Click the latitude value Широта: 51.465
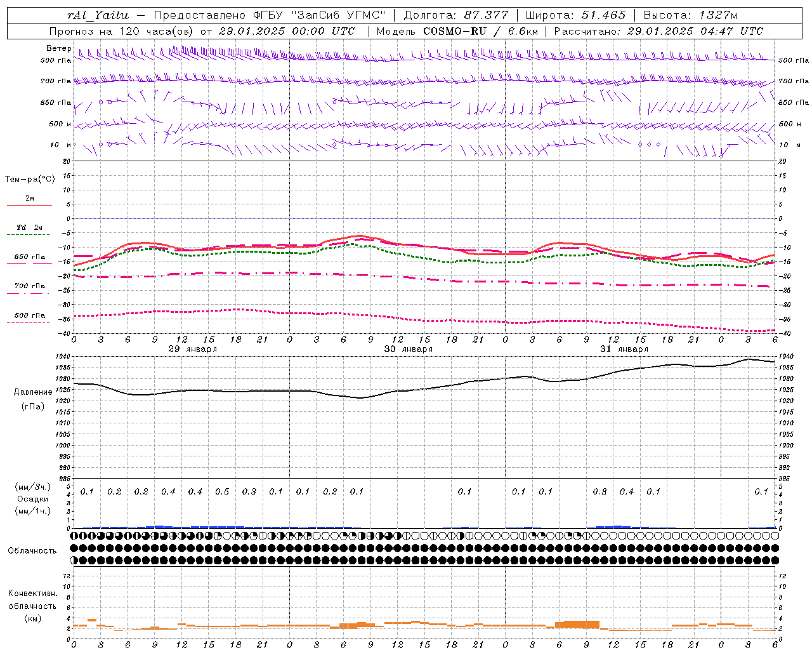This screenshot has height=650, width=812. pos(575,15)
